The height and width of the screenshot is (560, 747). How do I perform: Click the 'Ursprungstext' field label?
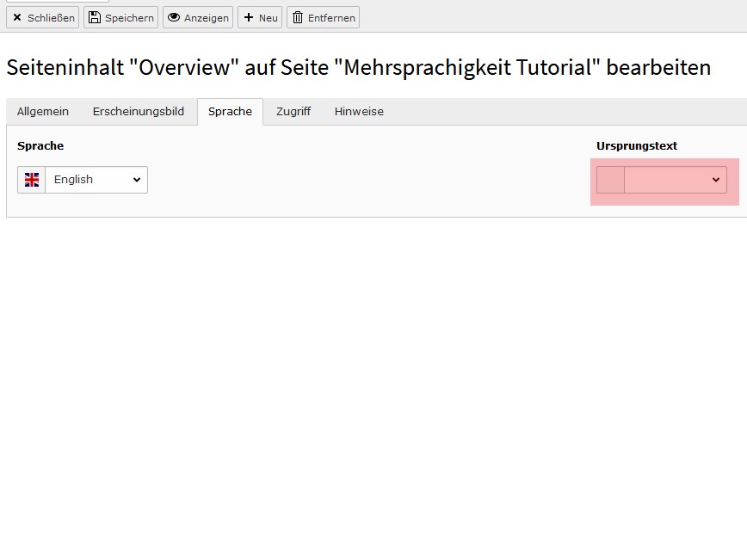pos(636,146)
